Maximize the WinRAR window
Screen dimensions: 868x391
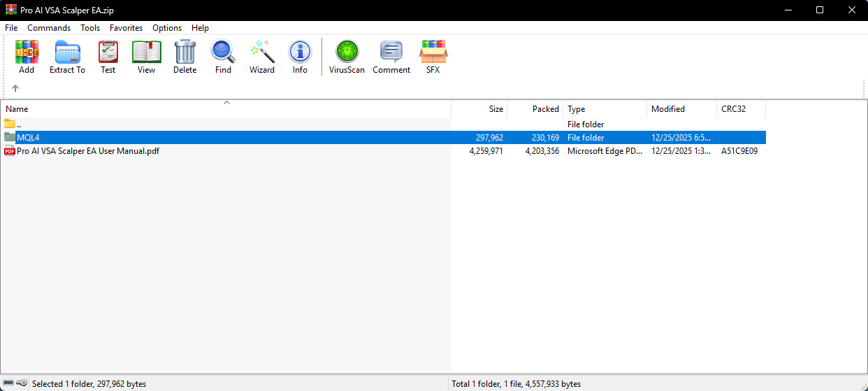point(820,10)
